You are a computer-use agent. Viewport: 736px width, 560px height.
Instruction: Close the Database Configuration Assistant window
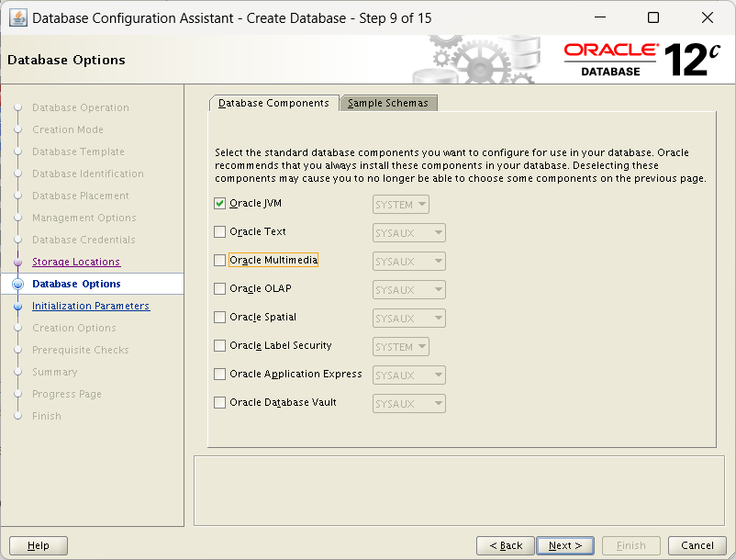pyautogui.click(x=708, y=17)
